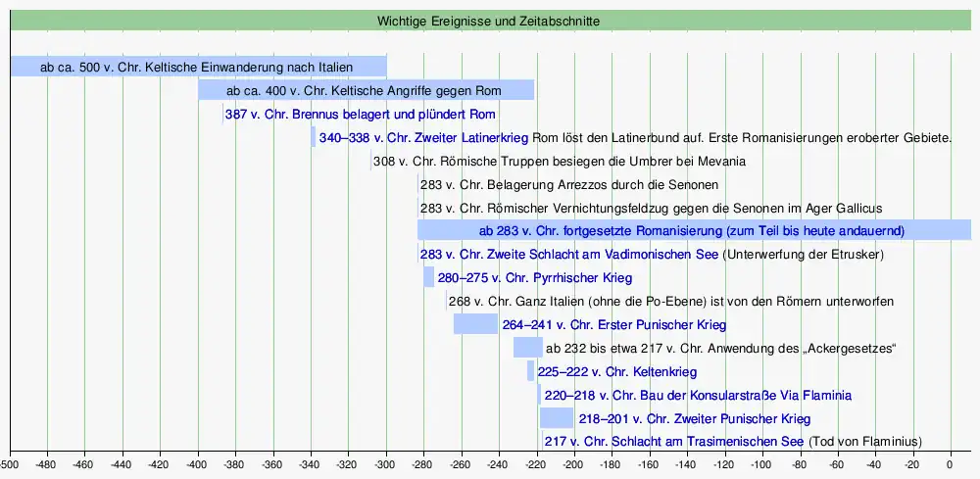Open the fortgesetzte Romanisierung link

(690, 231)
